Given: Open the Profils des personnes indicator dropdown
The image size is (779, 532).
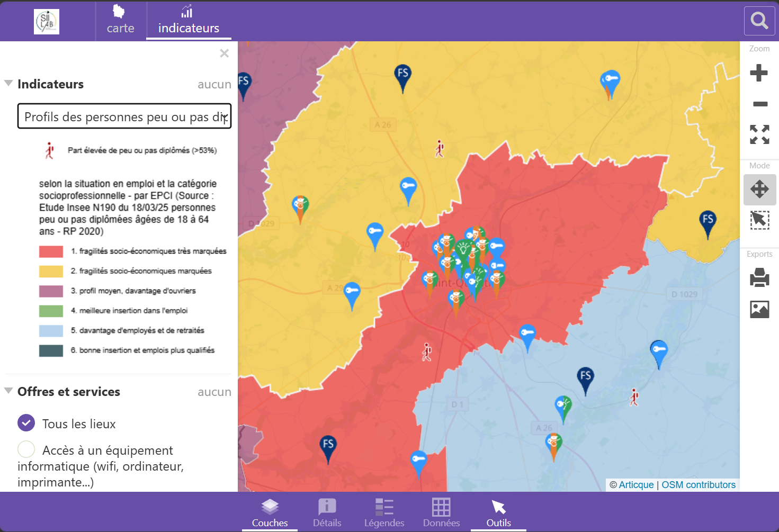Looking at the screenshot, I should pyautogui.click(x=124, y=116).
